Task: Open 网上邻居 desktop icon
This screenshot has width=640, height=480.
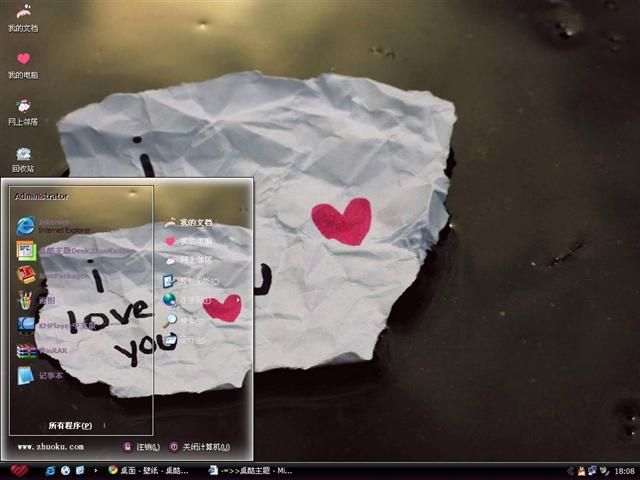Action: point(23,110)
